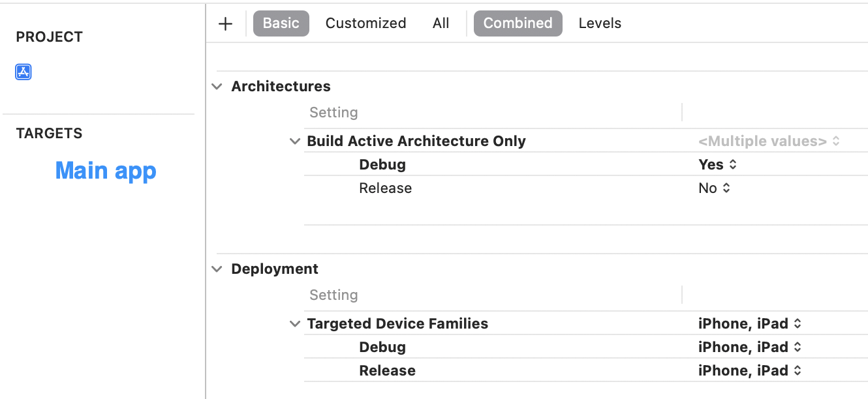Select the Xcode project icon under PROJECT
The image size is (868, 399).
tap(23, 72)
